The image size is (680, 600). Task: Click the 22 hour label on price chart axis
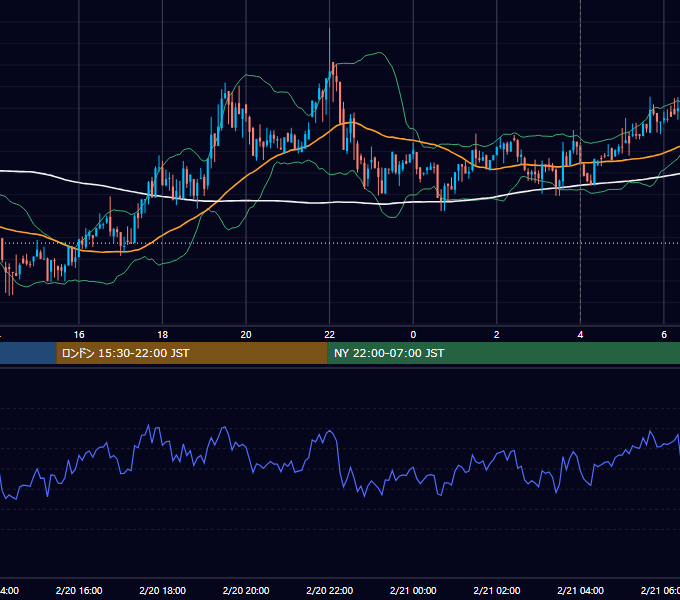(330, 335)
